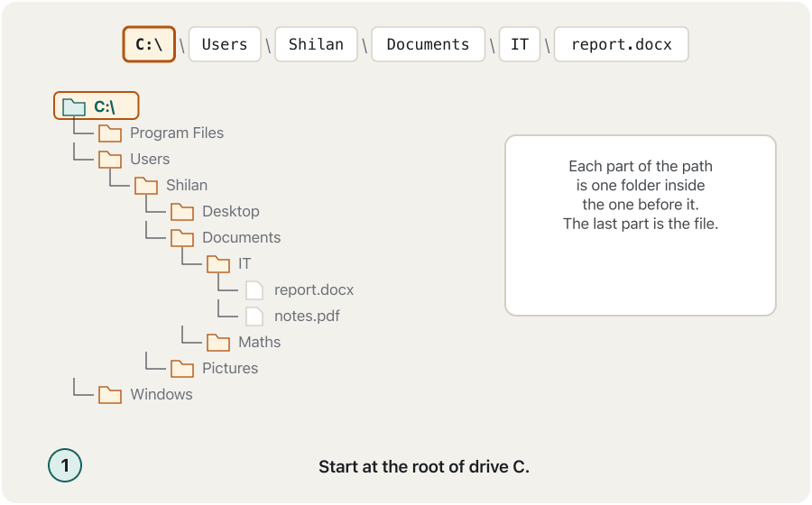Select notes.pdf label in the tree

[x=307, y=316]
